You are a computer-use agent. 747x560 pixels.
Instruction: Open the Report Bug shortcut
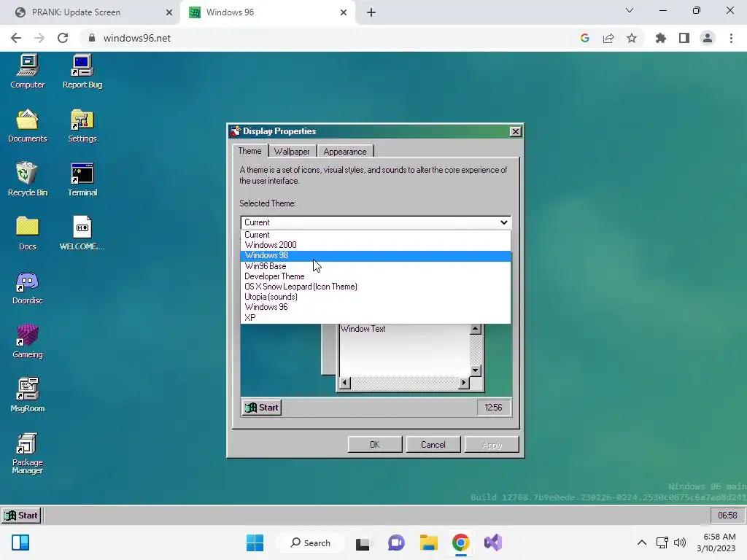(x=82, y=71)
